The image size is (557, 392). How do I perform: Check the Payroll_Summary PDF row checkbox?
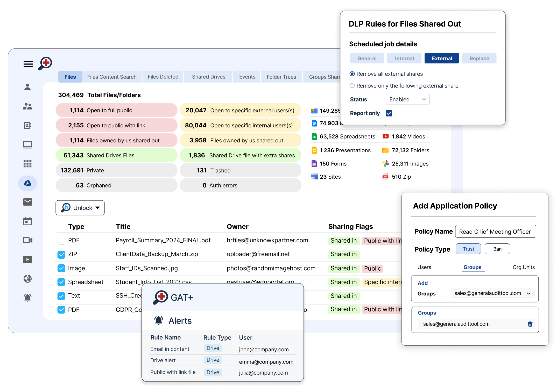(x=61, y=241)
